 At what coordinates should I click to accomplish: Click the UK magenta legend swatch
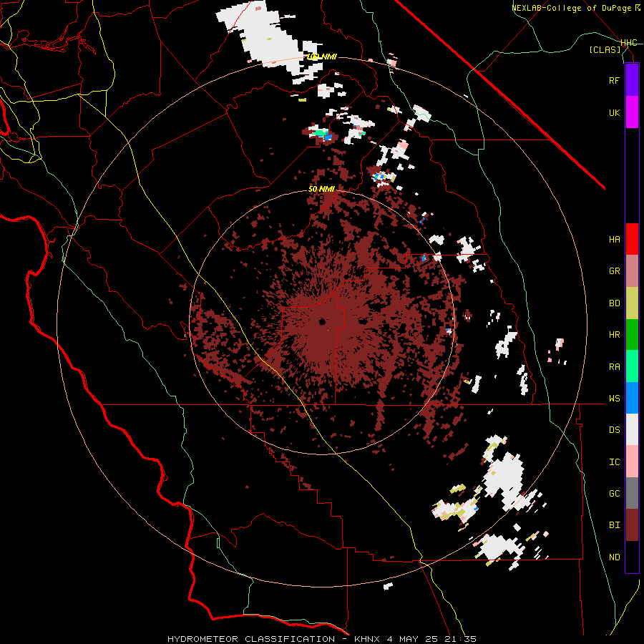pyautogui.click(x=632, y=112)
